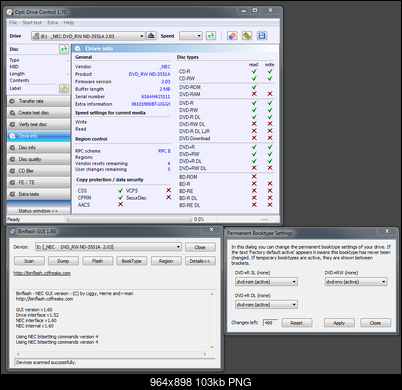Click the Details << button
402x390 pixels.
pyautogui.click(x=200, y=261)
